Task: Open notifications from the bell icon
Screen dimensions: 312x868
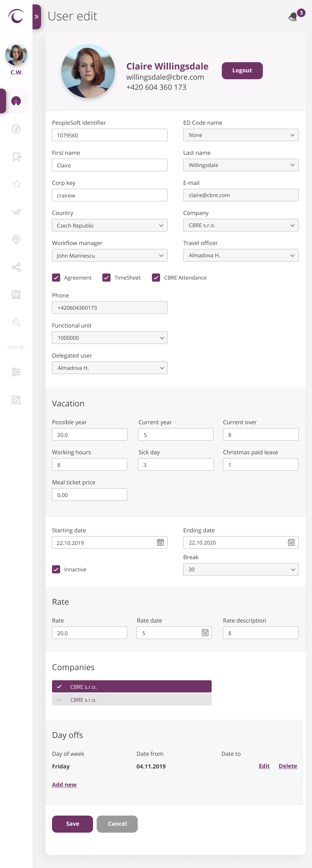Action: click(x=293, y=16)
